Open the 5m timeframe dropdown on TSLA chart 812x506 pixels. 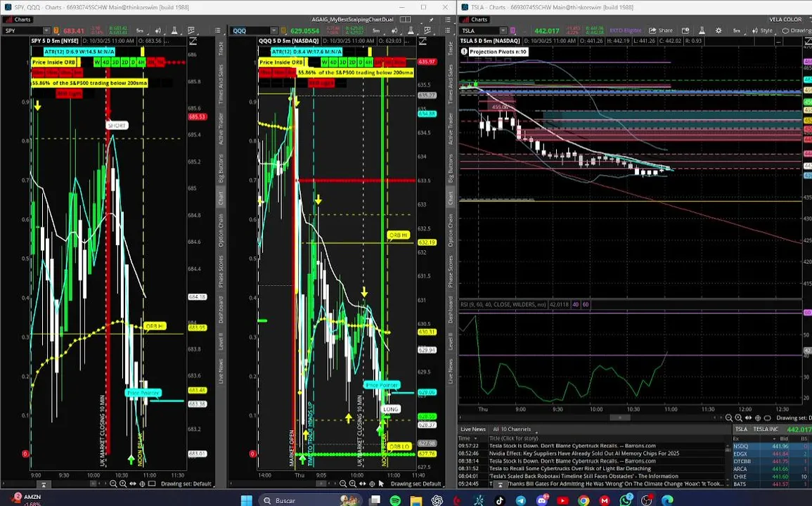737,30
